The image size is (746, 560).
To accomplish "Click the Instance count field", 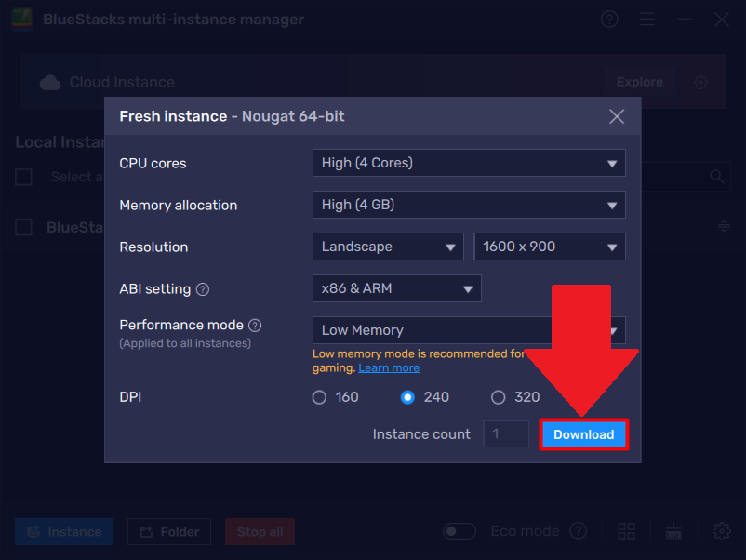I will [506, 433].
